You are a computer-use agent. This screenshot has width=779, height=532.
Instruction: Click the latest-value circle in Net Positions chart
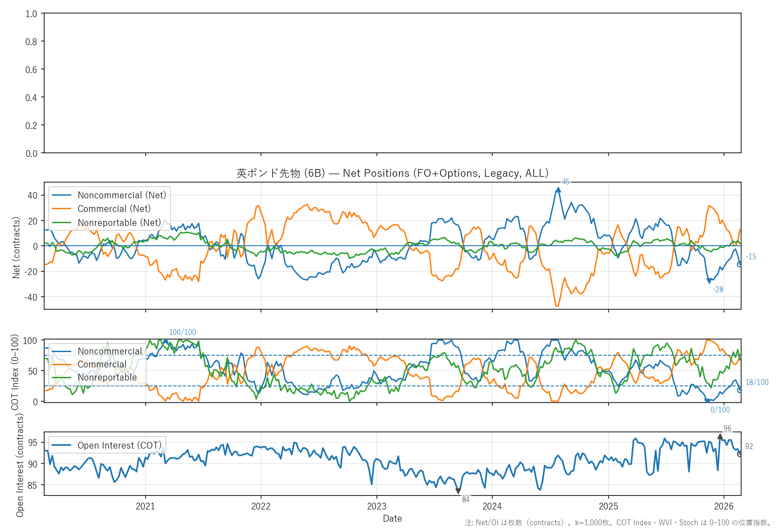point(739,264)
